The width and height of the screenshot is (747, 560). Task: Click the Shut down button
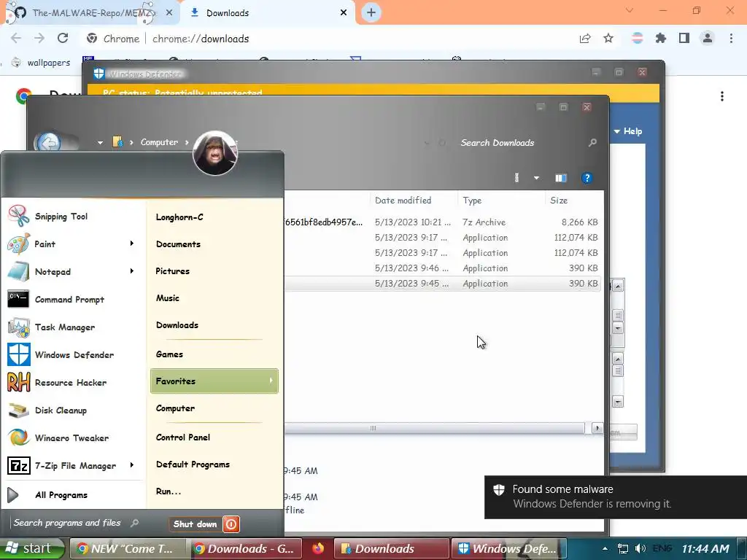[196, 524]
